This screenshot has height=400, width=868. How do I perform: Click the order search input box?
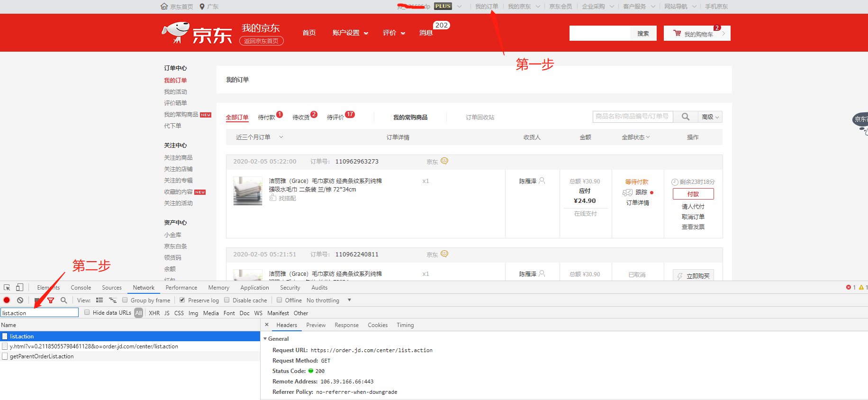click(x=633, y=117)
